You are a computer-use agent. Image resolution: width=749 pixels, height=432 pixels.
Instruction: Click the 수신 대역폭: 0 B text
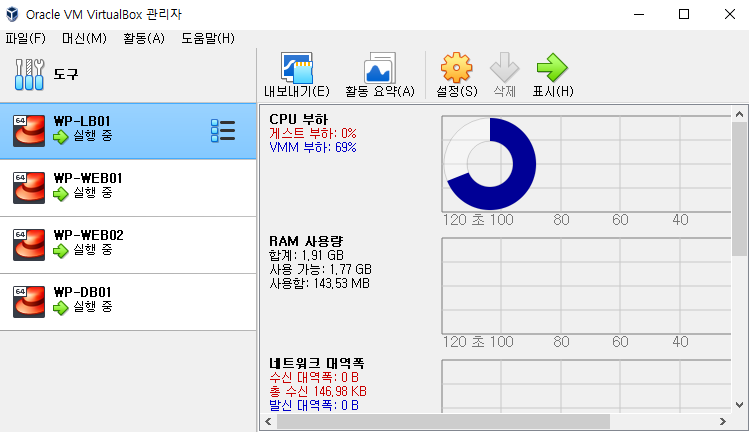[x=314, y=378]
